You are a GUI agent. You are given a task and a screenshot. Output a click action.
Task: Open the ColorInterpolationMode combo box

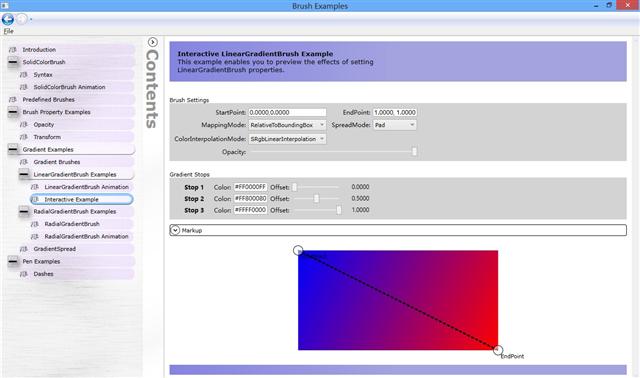coord(287,139)
